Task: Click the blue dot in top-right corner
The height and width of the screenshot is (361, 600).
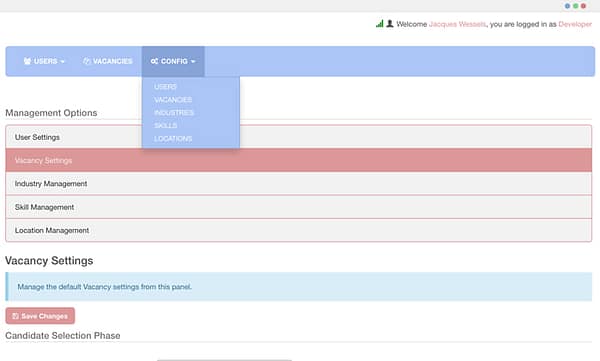Action: [x=567, y=6]
